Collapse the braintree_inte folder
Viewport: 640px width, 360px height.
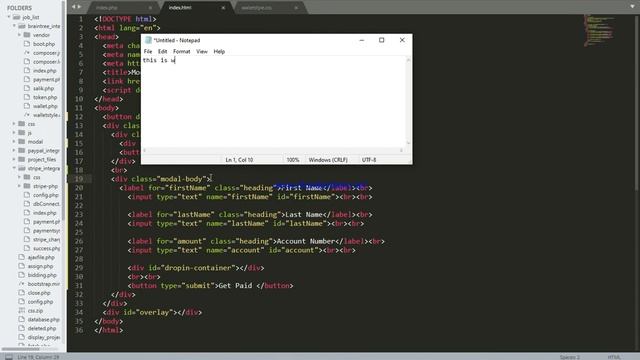14,26
